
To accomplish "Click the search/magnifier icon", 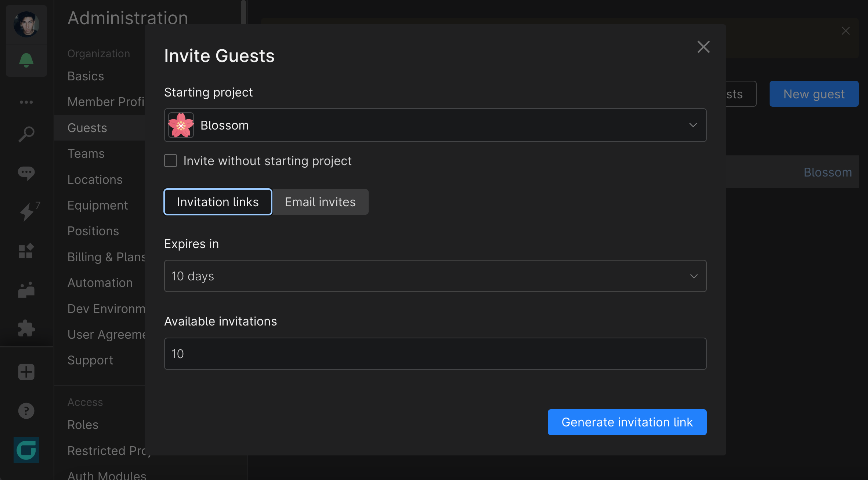I will click(x=26, y=134).
